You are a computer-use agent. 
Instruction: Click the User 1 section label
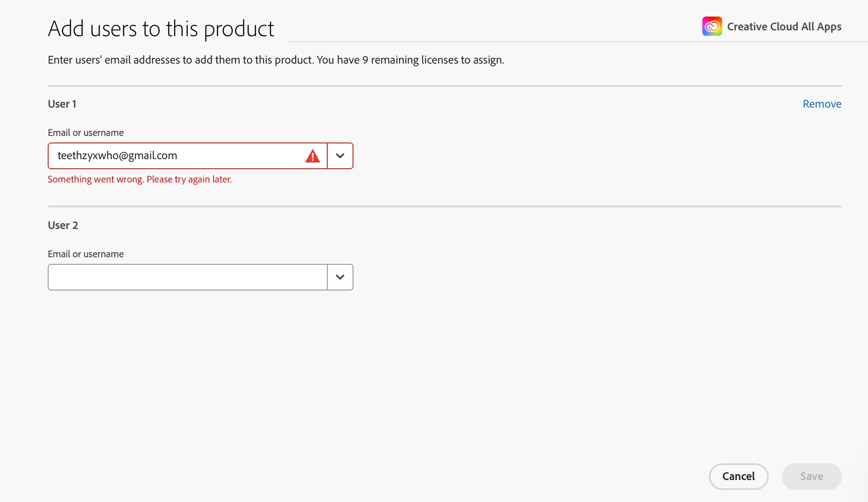point(62,104)
